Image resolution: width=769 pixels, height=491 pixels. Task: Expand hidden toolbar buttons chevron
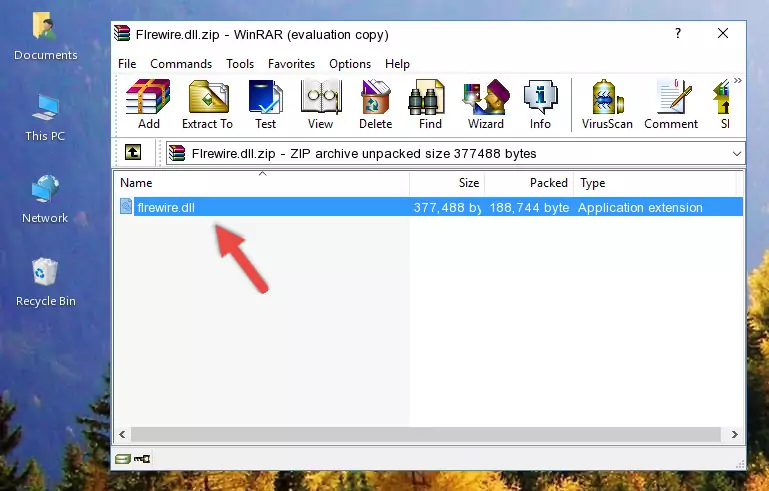pyautogui.click(x=738, y=80)
